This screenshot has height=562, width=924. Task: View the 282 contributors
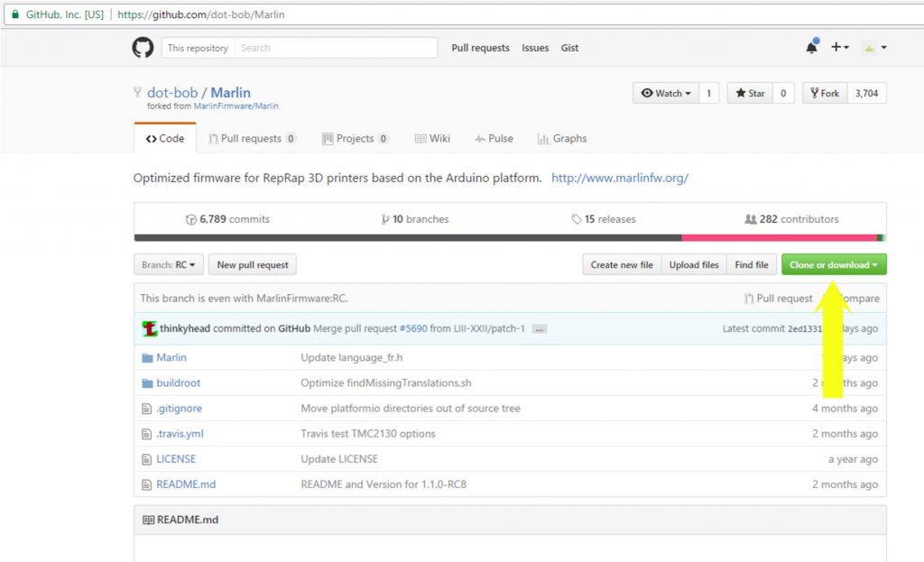tap(791, 219)
